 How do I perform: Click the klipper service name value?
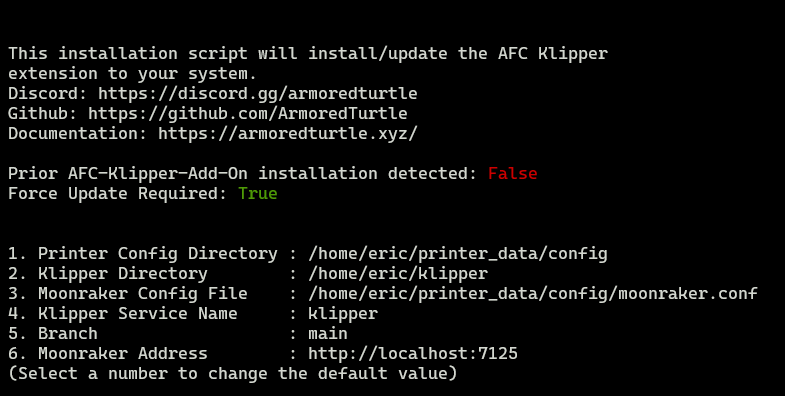(x=343, y=313)
